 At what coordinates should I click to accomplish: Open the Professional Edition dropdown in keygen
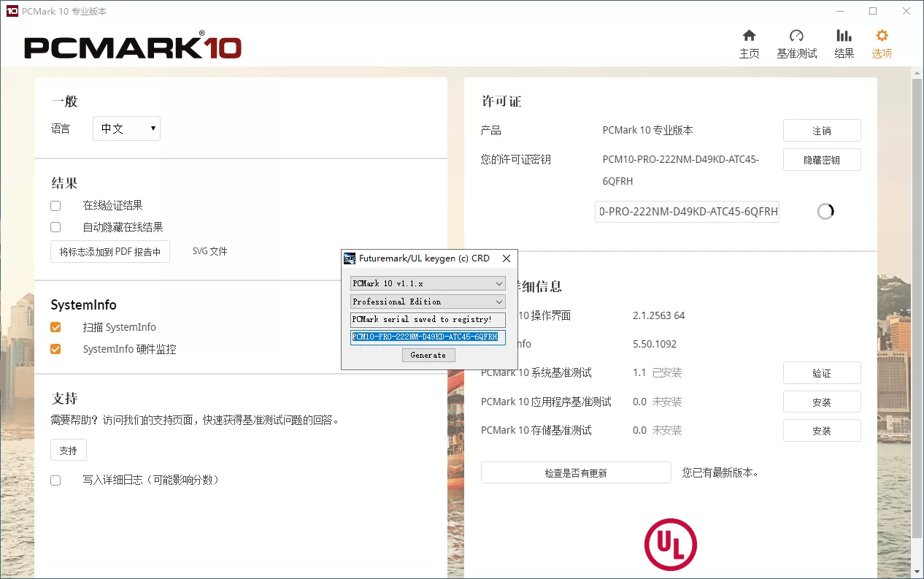tap(427, 302)
